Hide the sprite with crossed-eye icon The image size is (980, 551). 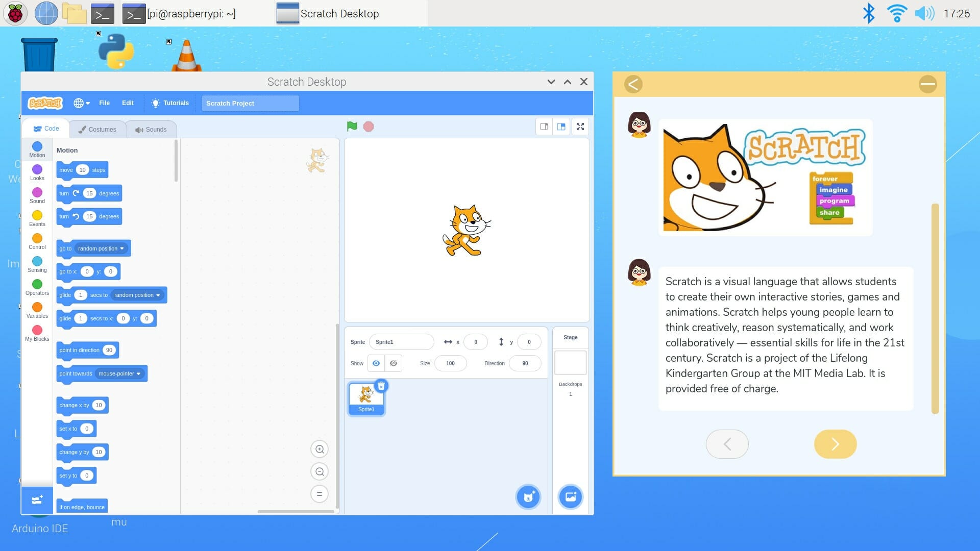tap(394, 363)
